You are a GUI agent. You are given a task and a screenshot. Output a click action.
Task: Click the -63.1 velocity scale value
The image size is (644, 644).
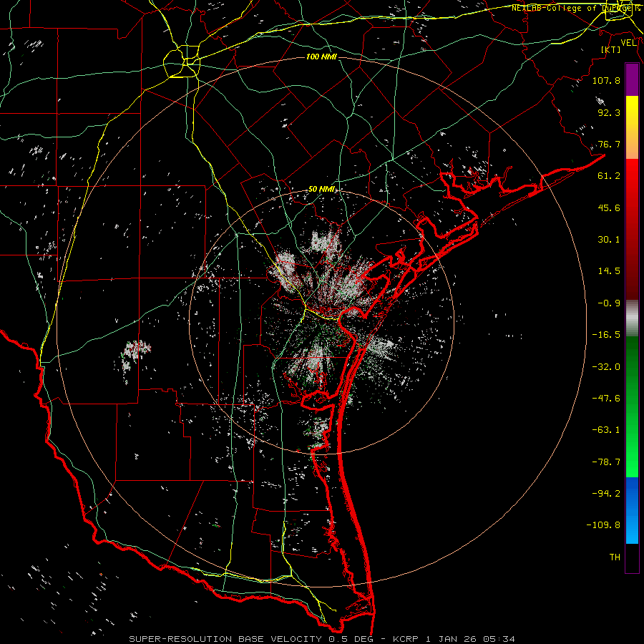(x=606, y=430)
